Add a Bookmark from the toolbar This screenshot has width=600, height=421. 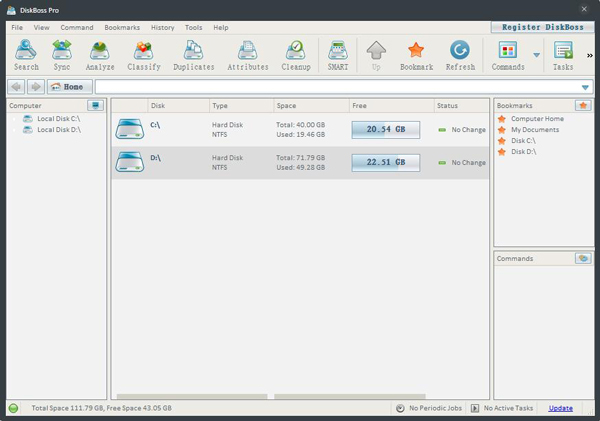(x=416, y=55)
